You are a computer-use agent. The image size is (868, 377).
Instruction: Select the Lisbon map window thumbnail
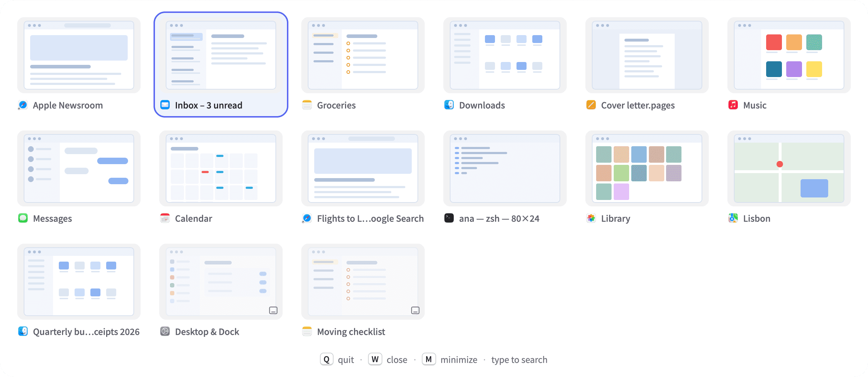(789, 168)
